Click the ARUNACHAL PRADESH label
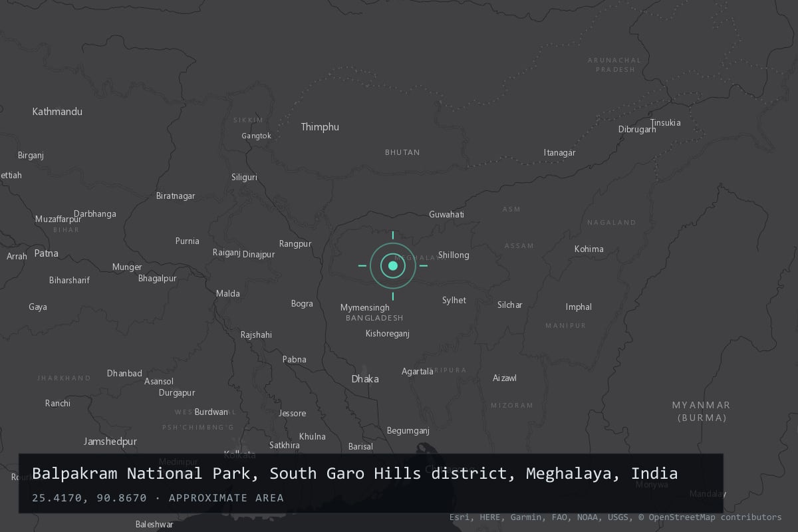798x532 pixels. pyautogui.click(x=615, y=65)
